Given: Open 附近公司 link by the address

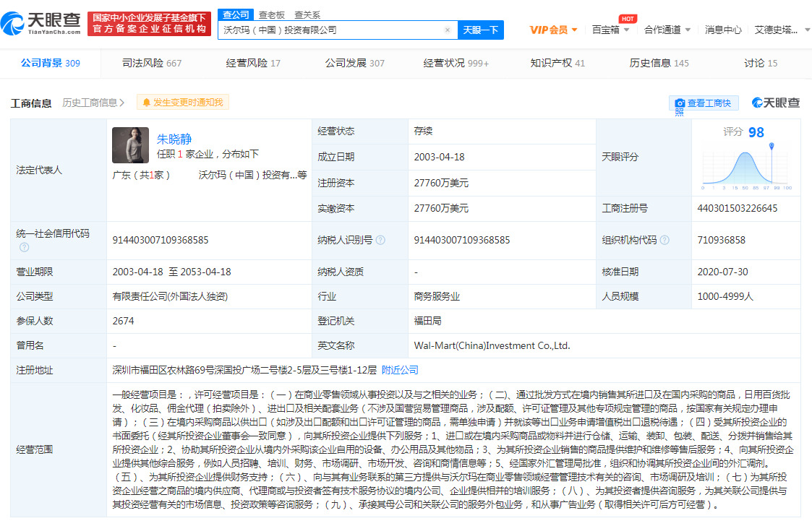Looking at the screenshot, I should tap(400, 370).
